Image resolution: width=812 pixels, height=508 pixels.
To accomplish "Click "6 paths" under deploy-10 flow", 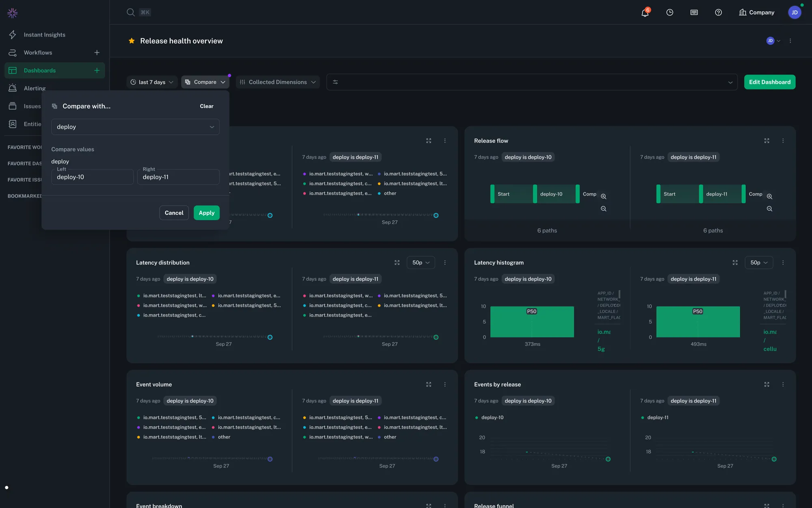I will [547, 230].
